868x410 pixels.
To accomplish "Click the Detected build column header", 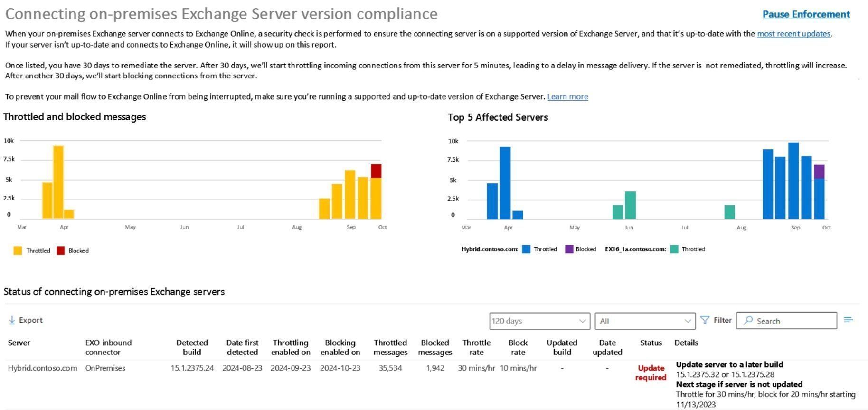I will [192, 348].
